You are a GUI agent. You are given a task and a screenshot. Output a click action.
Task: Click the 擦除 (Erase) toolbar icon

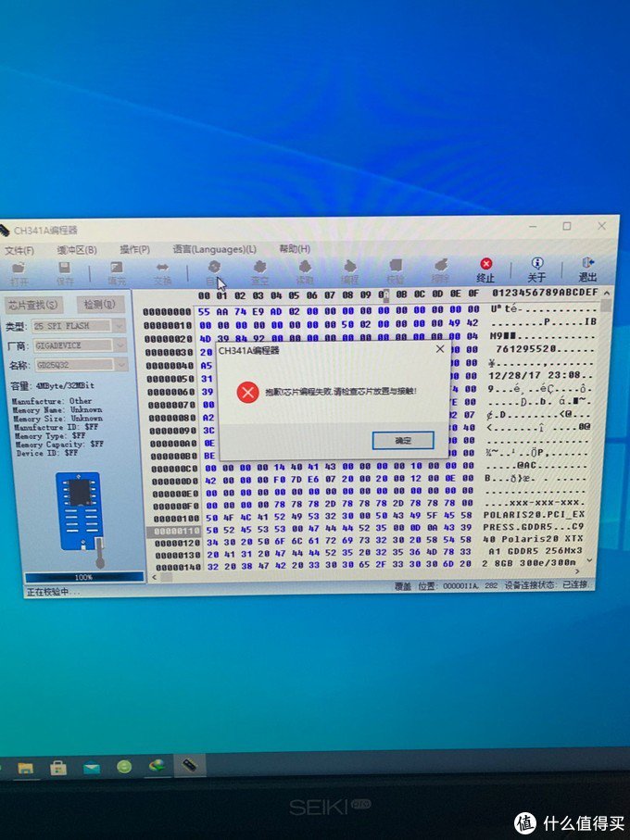point(441,270)
